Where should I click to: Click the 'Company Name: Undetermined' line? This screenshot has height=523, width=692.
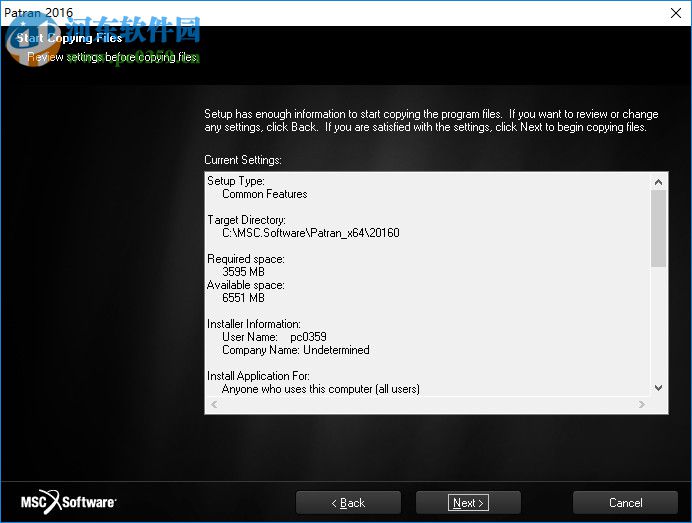[x=296, y=350]
